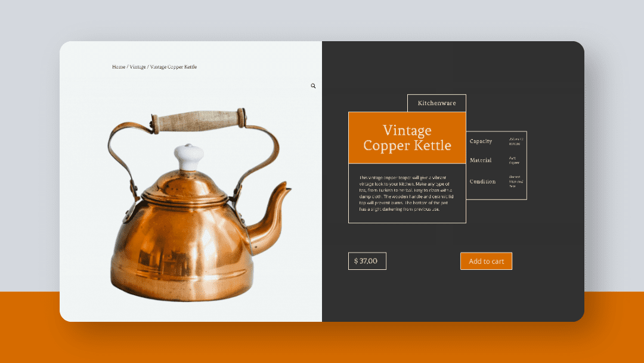Click the breadcrumb separator area above the image
Viewport: 644px width, 363px height.
(147, 67)
